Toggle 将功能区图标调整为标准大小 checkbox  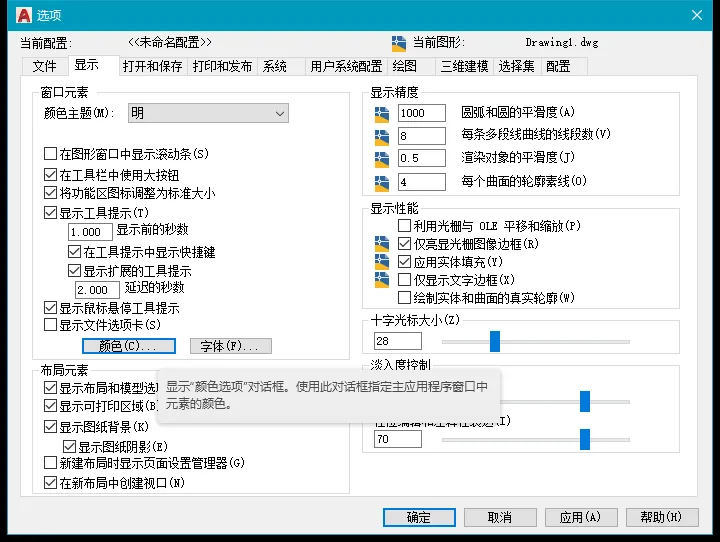50,192
